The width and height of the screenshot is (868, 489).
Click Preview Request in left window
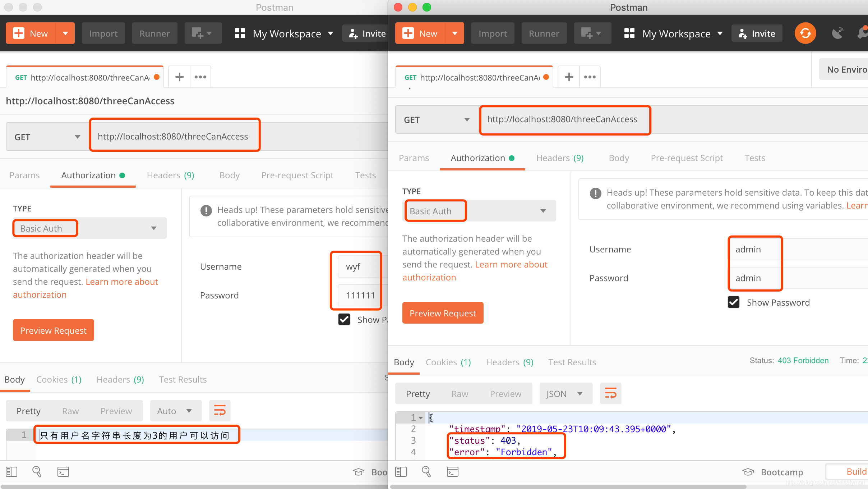click(54, 330)
